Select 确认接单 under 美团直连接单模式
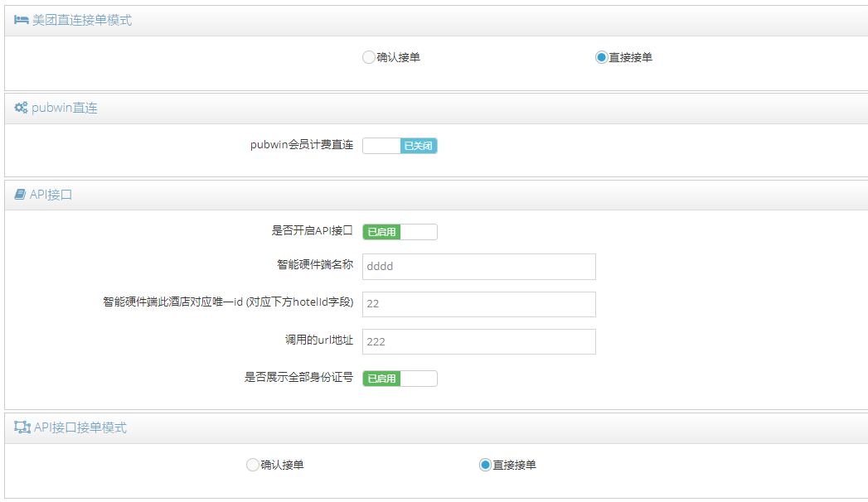Viewport: 868px width, 502px height. (x=369, y=57)
